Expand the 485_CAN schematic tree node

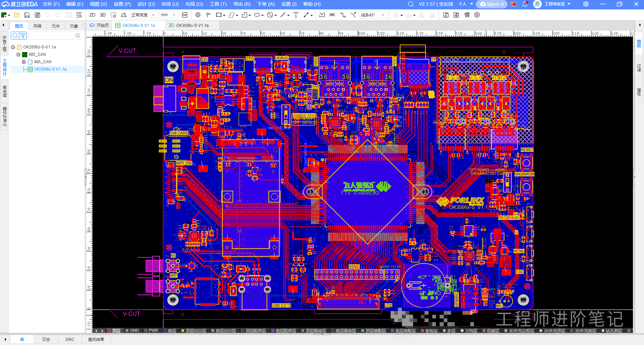coord(24,62)
